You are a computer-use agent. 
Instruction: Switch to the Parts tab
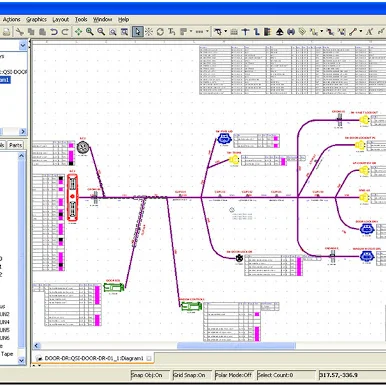pyautogui.click(x=15, y=145)
